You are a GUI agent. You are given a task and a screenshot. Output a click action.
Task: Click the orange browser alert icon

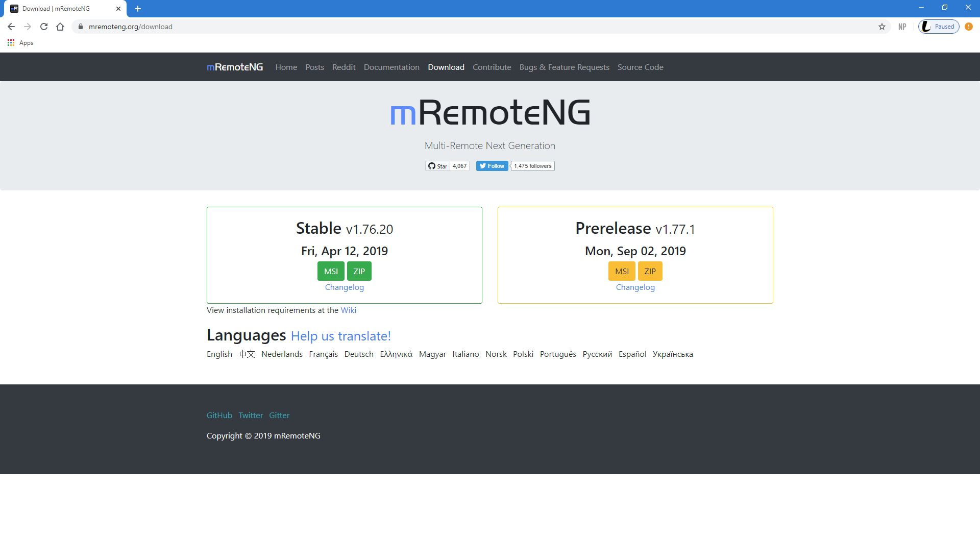pyautogui.click(x=969, y=27)
